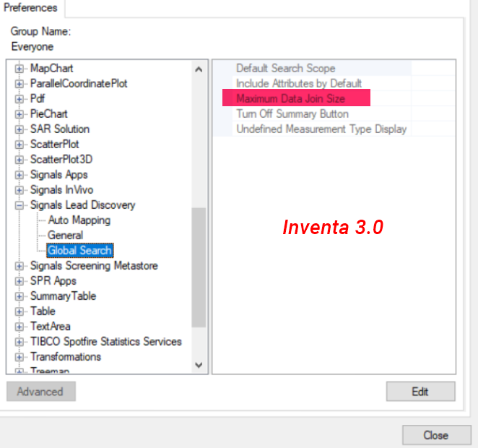Expand TIBCO Spotfire Statistics Services node

[x=19, y=342]
